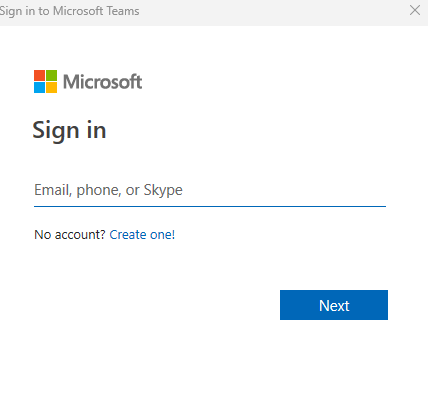Click the Email, phone, or Skype placeholder text
Viewport: 428px width, 393px height.
[108, 190]
